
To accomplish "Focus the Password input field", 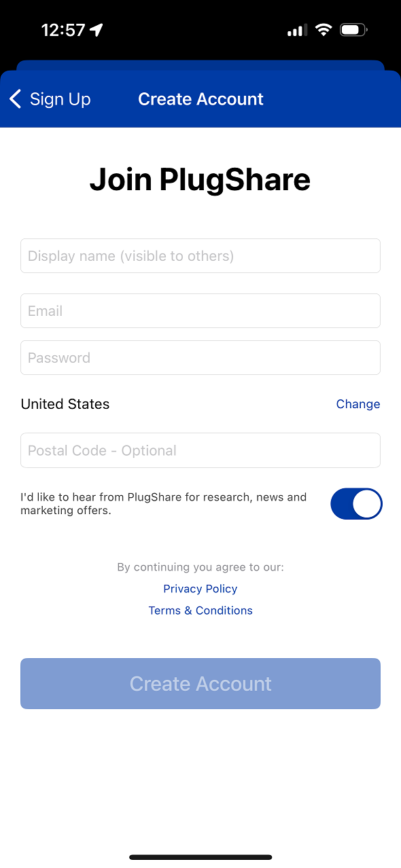I will pyautogui.click(x=201, y=358).
